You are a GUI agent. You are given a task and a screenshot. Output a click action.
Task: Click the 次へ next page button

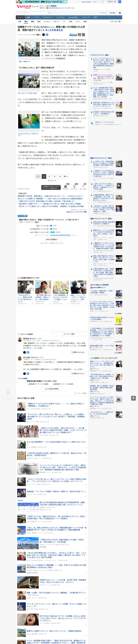66,176
